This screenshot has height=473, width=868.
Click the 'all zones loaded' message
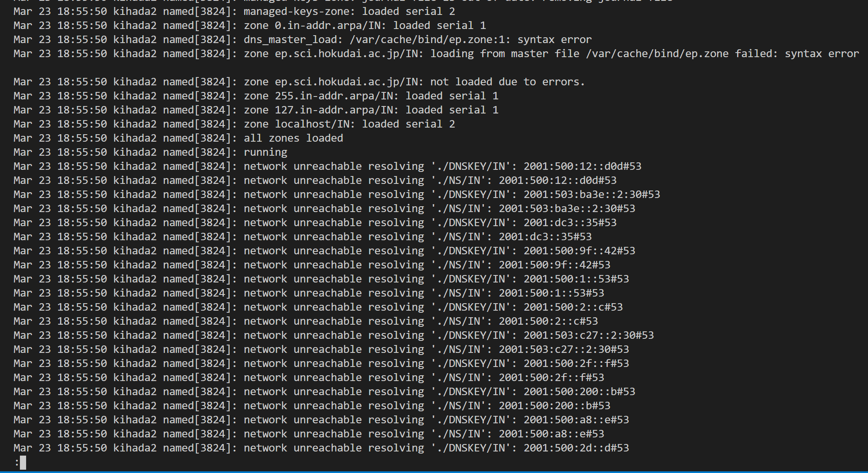[x=293, y=138]
